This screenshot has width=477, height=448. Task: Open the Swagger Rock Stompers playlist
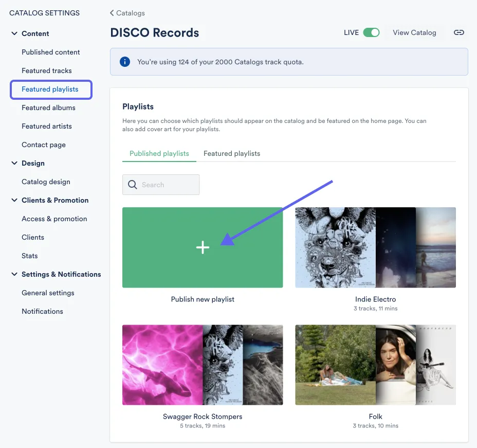tap(203, 365)
